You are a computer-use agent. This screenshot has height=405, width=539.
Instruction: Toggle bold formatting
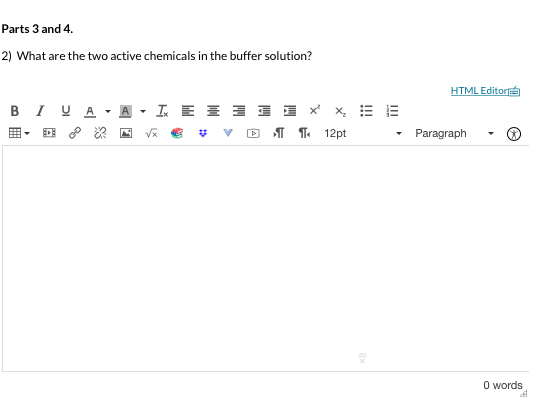point(14,111)
